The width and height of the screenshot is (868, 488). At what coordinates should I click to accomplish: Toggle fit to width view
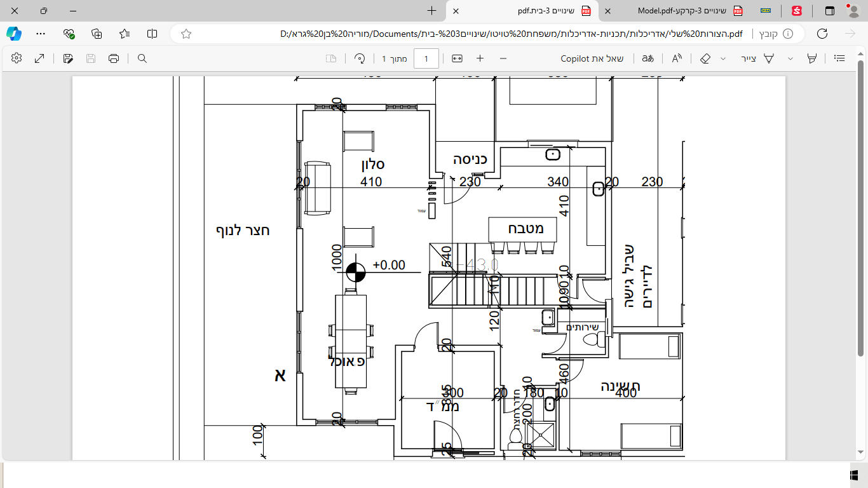[x=457, y=58]
